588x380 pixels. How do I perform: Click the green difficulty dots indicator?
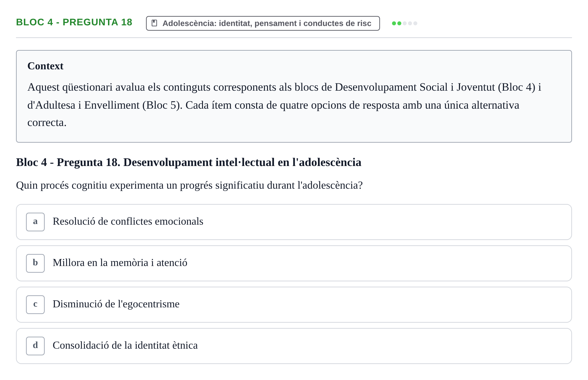pyautogui.click(x=405, y=23)
